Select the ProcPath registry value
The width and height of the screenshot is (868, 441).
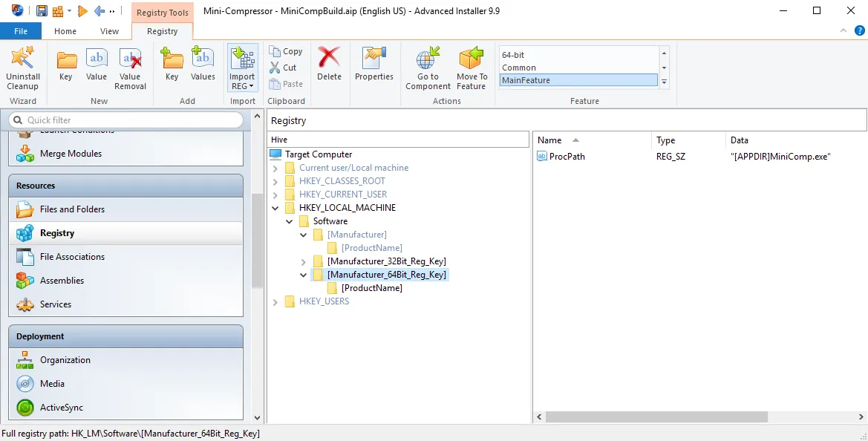tap(561, 157)
